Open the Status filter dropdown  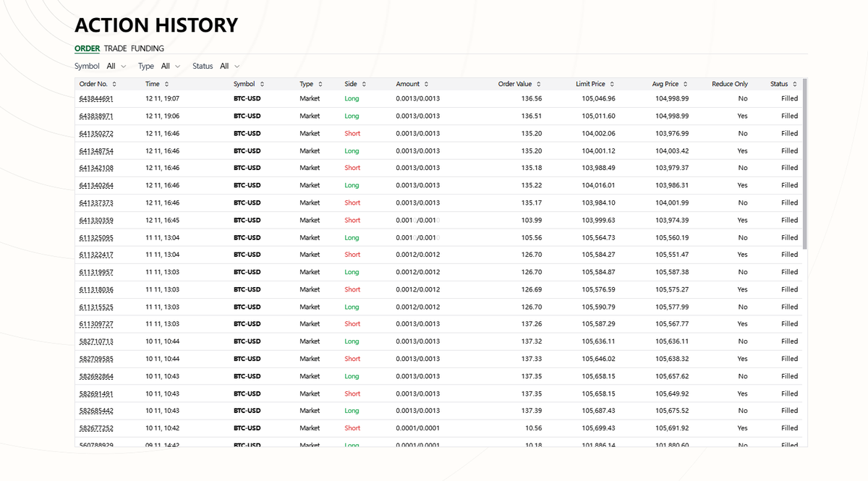point(229,66)
